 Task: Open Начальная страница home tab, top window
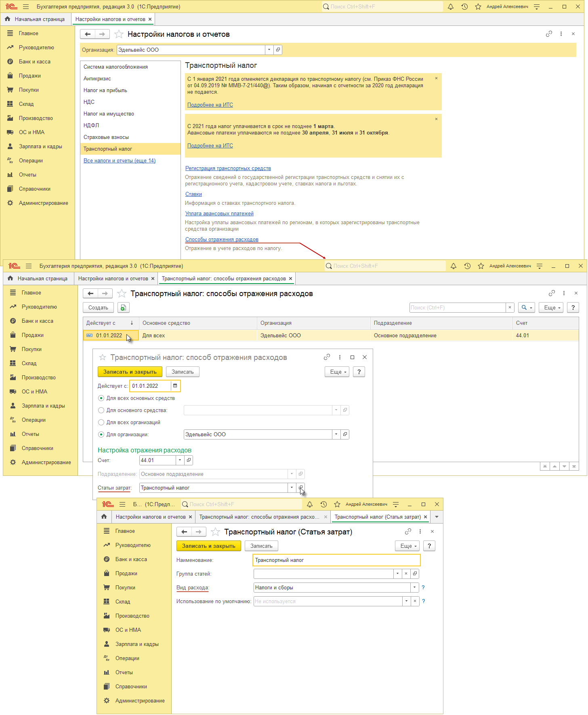coord(35,19)
